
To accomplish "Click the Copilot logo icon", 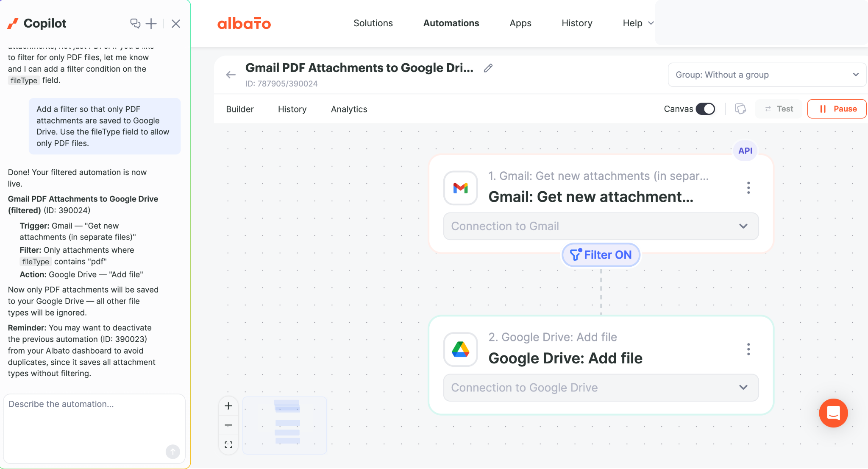I will click(13, 23).
